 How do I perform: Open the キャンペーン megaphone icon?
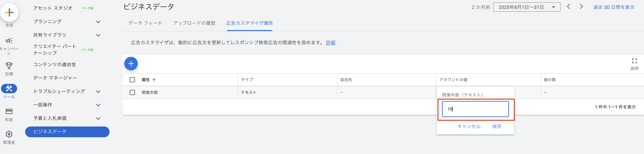tap(9, 41)
